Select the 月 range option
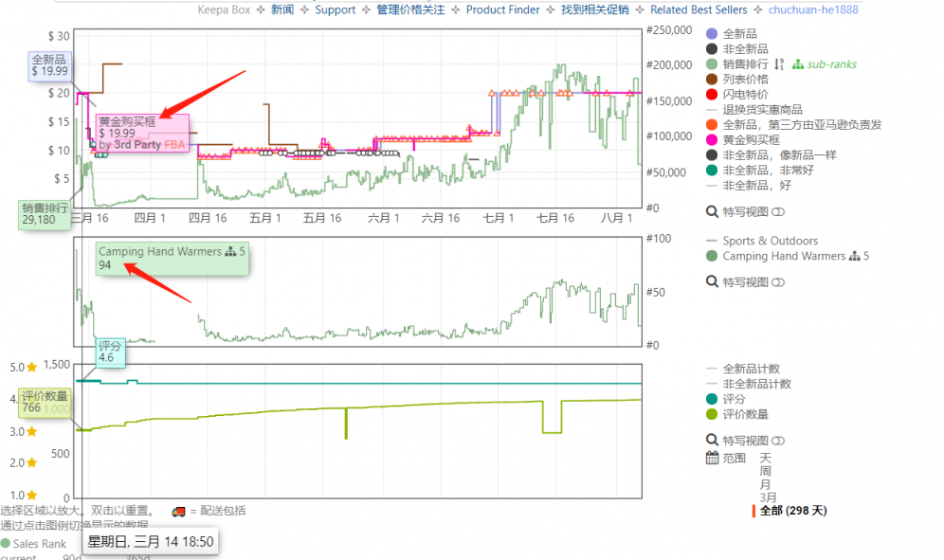This screenshot has width=944, height=560. click(765, 484)
